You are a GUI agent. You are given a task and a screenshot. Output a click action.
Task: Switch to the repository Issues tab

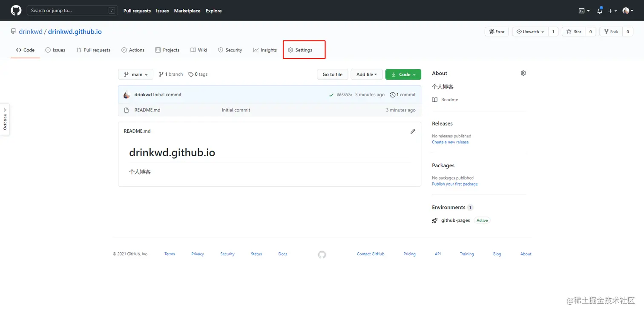pyautogui.click(x=55, y=50)
